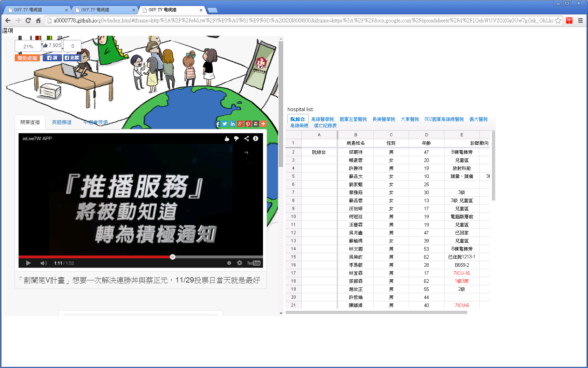Screen dimensions: 588x368
Task: Share page via LinkedIn icon
Action: [233, 124]
